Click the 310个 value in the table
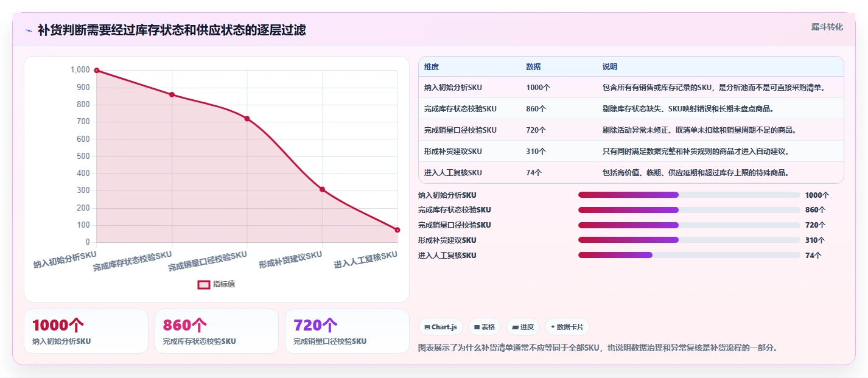The width and height of the screenshot is (868, 378). pos(536,152)
